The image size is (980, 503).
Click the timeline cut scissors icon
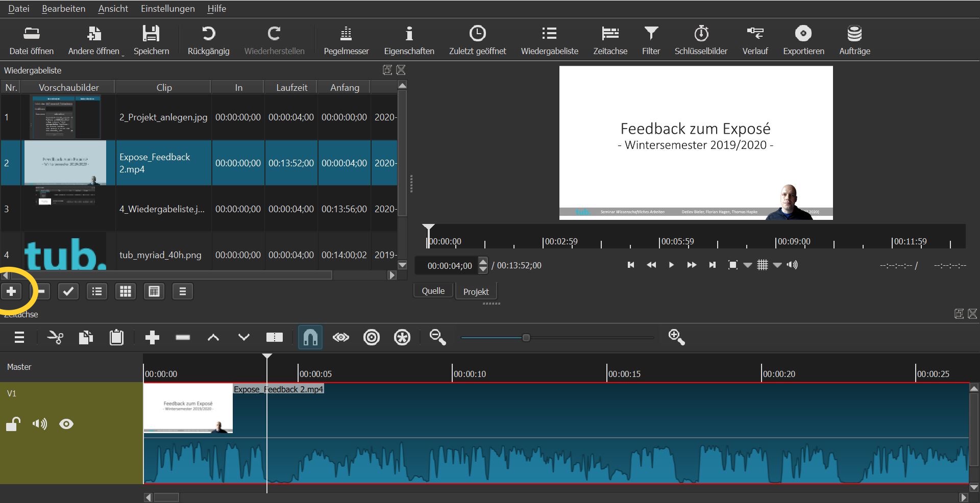click(55, 337)
